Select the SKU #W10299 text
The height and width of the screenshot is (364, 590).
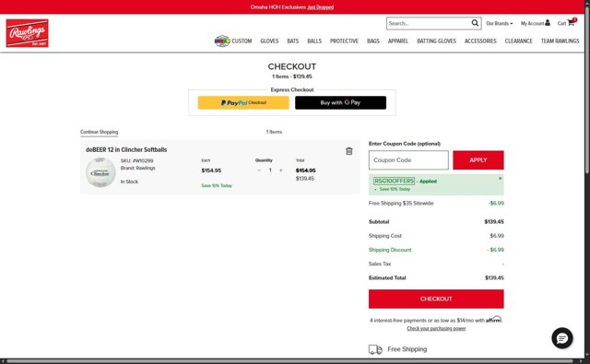click(x=137, y=161)
